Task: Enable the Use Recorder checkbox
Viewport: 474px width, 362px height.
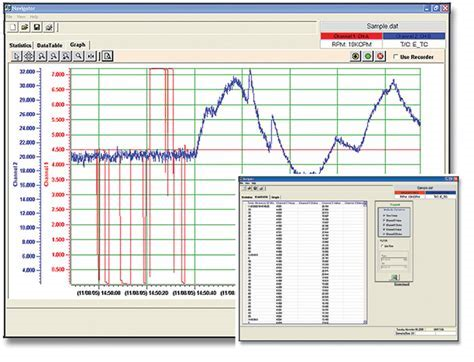Action: pyautogui.click(x=395, y=57)
